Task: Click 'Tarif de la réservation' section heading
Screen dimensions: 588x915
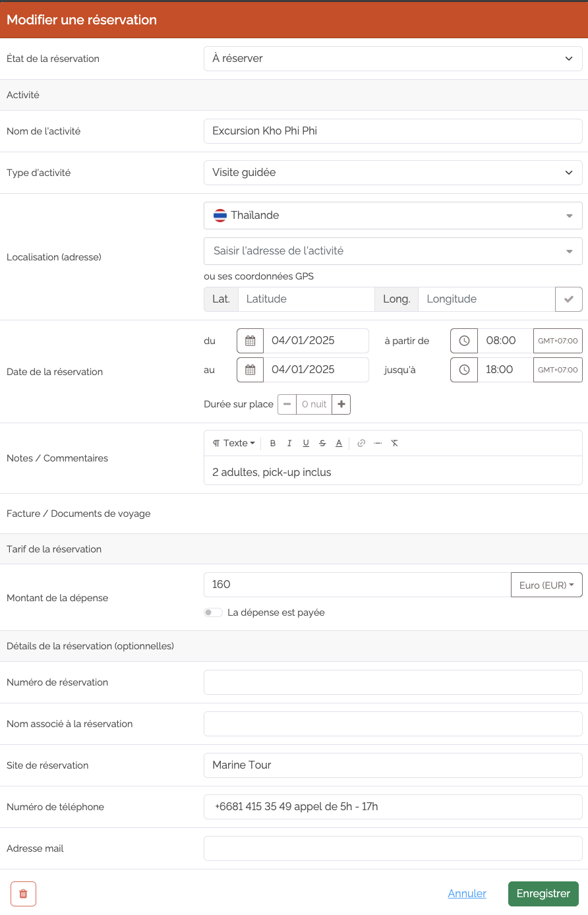Action: coord(54,549)
